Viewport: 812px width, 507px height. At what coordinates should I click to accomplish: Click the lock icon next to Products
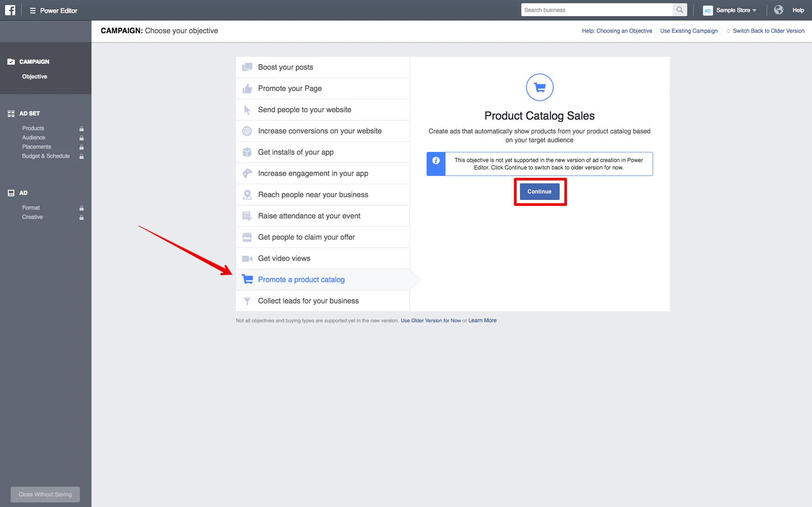tap(81, 128)
